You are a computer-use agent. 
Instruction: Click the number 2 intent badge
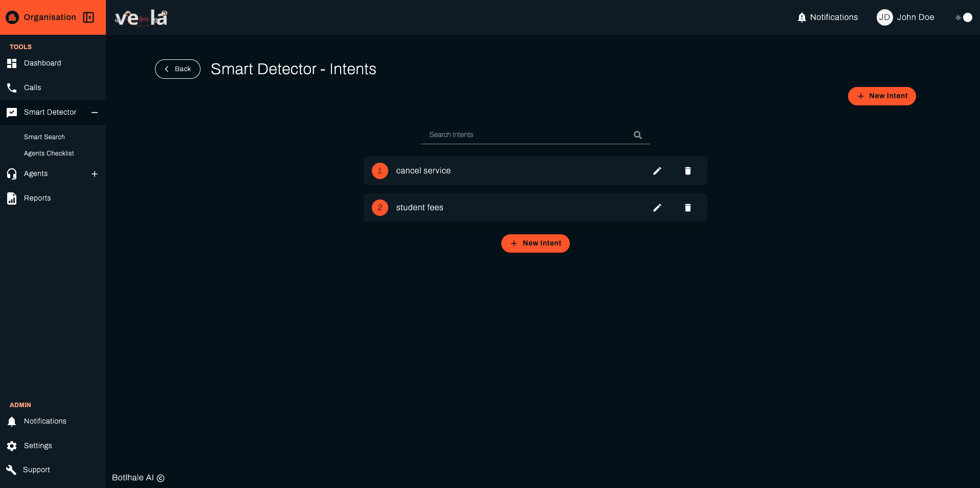[380, 208]
